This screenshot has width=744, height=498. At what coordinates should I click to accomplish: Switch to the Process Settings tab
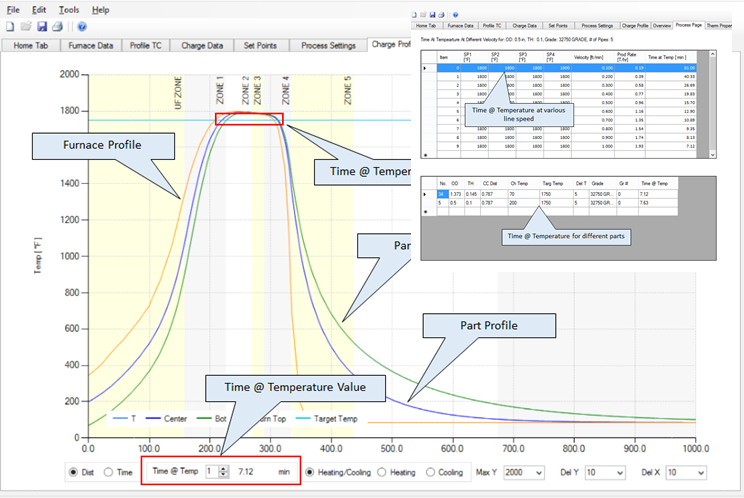(328, 46)
